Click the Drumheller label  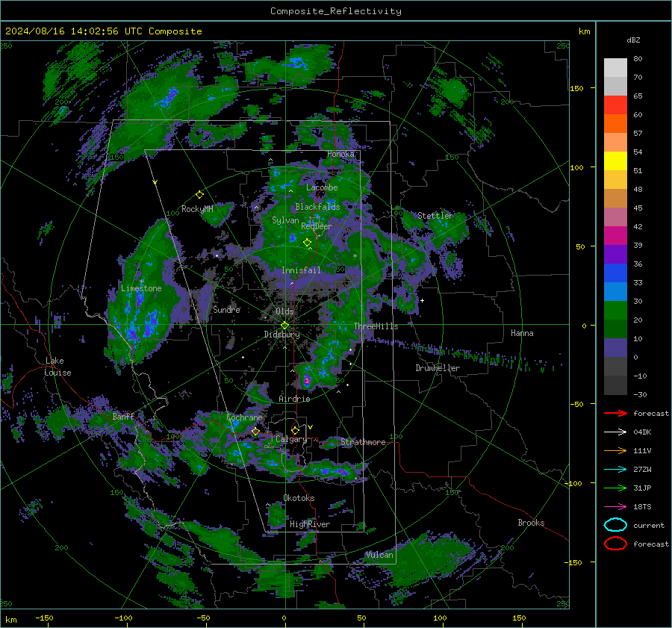[x=438, y=368]
